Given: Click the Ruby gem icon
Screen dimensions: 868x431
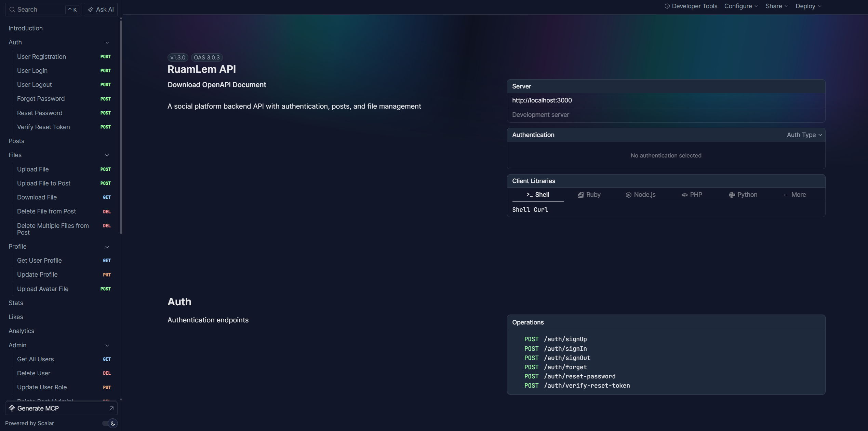Looking at the screenshot, I should [580, 195].
